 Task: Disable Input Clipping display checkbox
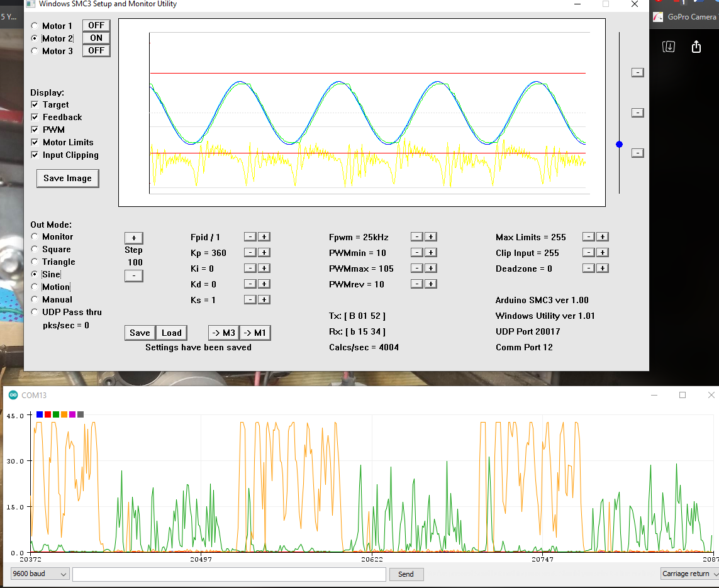35,155
